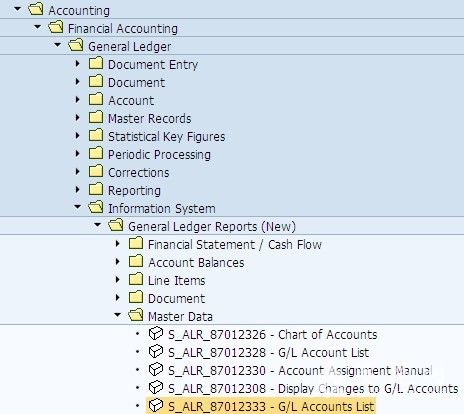Select the General Ledger Reports (New) label

212,227
